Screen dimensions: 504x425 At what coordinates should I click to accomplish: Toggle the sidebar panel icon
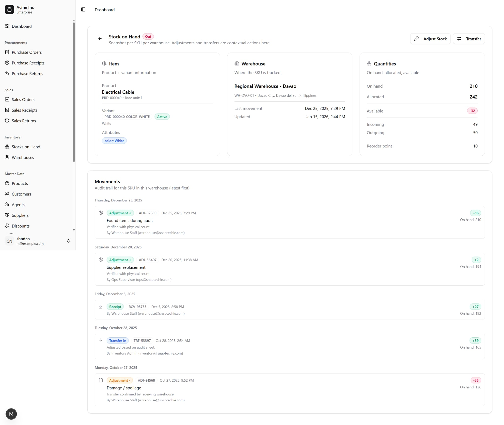(83, 10)
